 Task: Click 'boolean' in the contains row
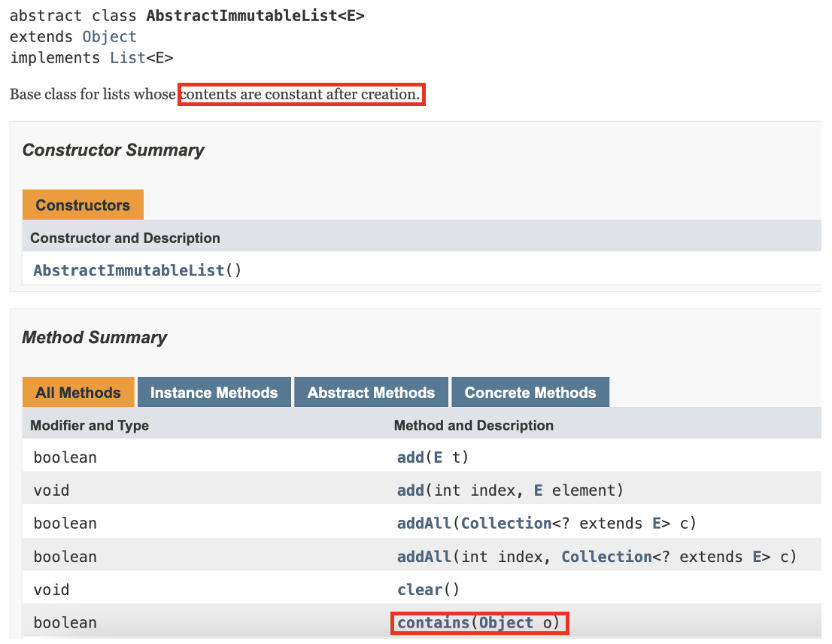[65, 623]
